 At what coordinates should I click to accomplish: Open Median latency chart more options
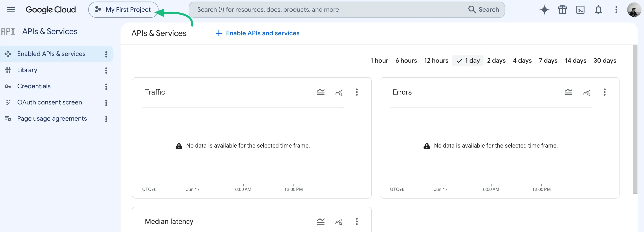(357, 221)
